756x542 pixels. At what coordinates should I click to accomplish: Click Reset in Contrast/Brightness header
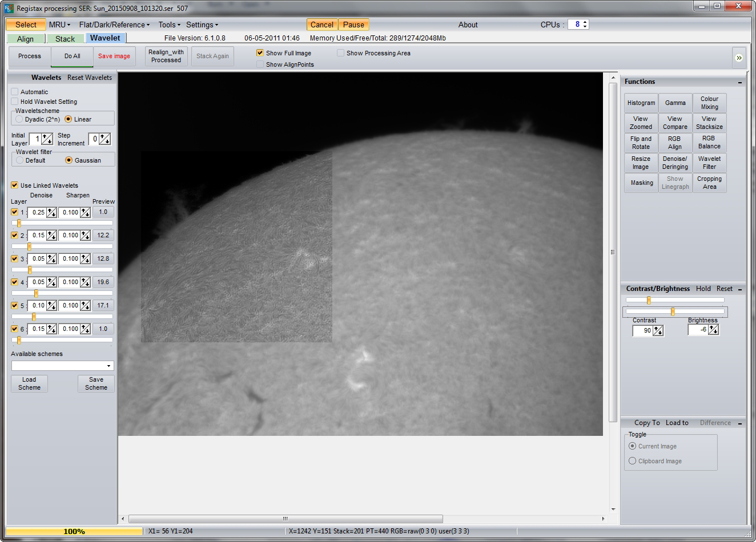pyautogui.click(x=725, y=289)
